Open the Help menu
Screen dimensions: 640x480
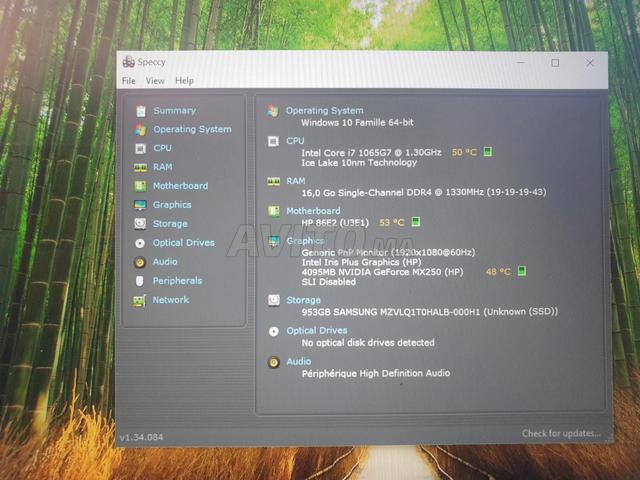pos(184,81)
